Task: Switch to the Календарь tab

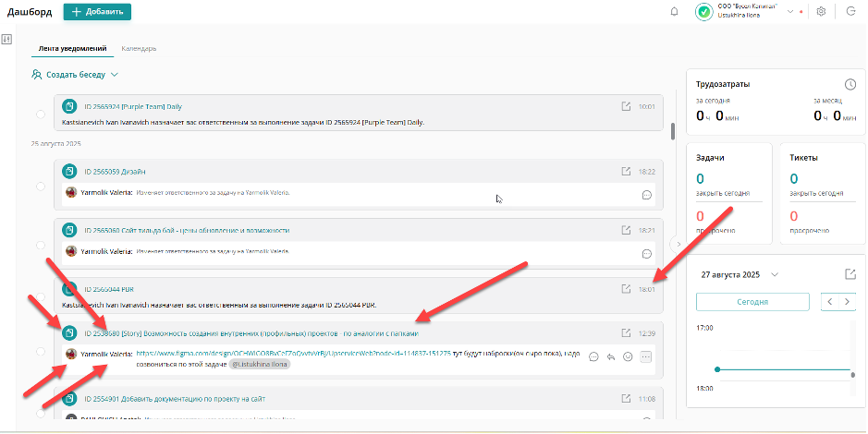Action: click(139, 48)
